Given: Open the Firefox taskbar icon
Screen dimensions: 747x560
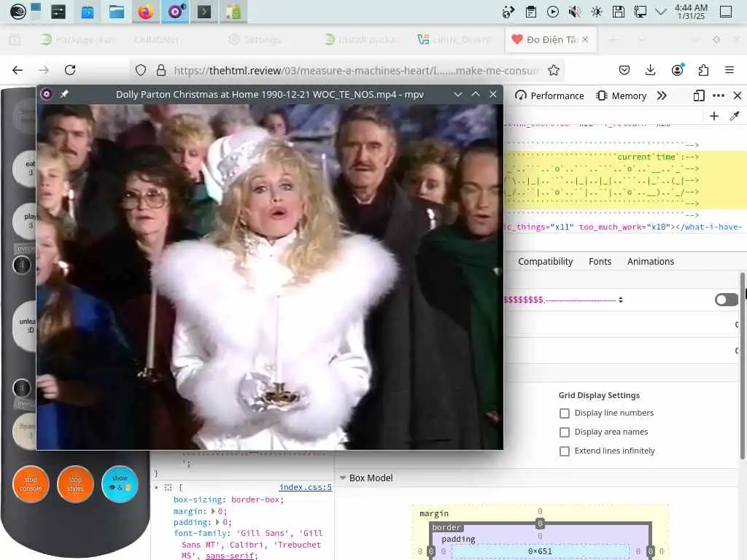Looking at the screenshot, I should point(146,12).
